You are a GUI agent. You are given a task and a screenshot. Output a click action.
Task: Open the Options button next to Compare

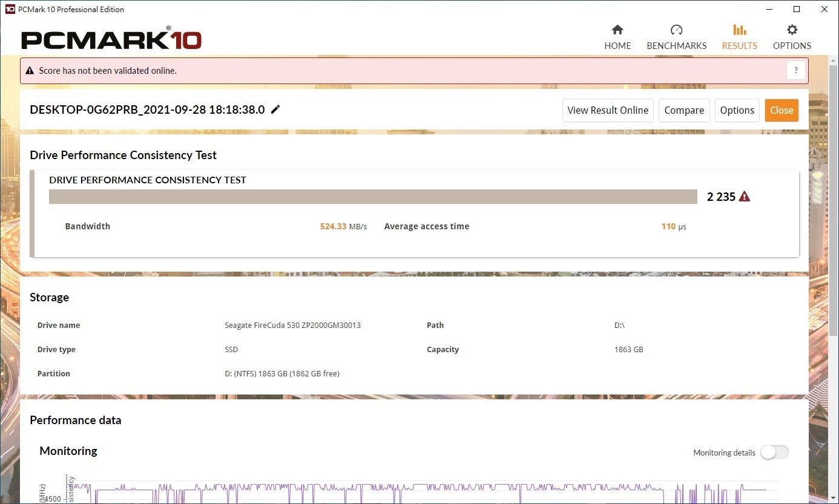pos(737,110)
